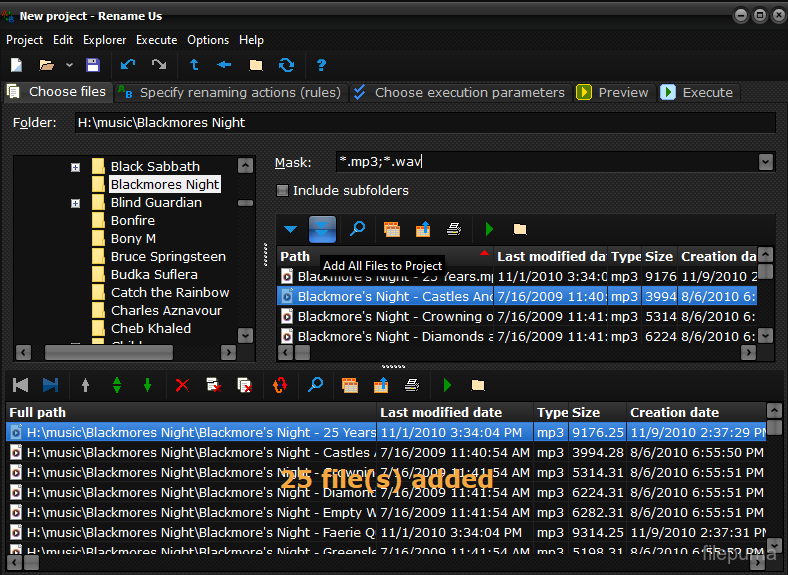The width and height of the screenshot is (788, 575).
Task: Open the Mask dropdown list
Action: [x=766, y=162]
